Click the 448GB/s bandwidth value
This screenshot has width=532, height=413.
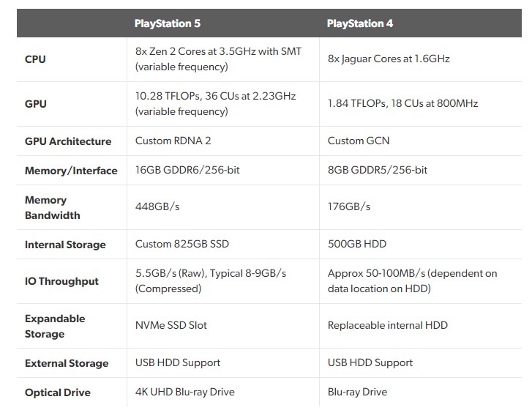(157, 206)
